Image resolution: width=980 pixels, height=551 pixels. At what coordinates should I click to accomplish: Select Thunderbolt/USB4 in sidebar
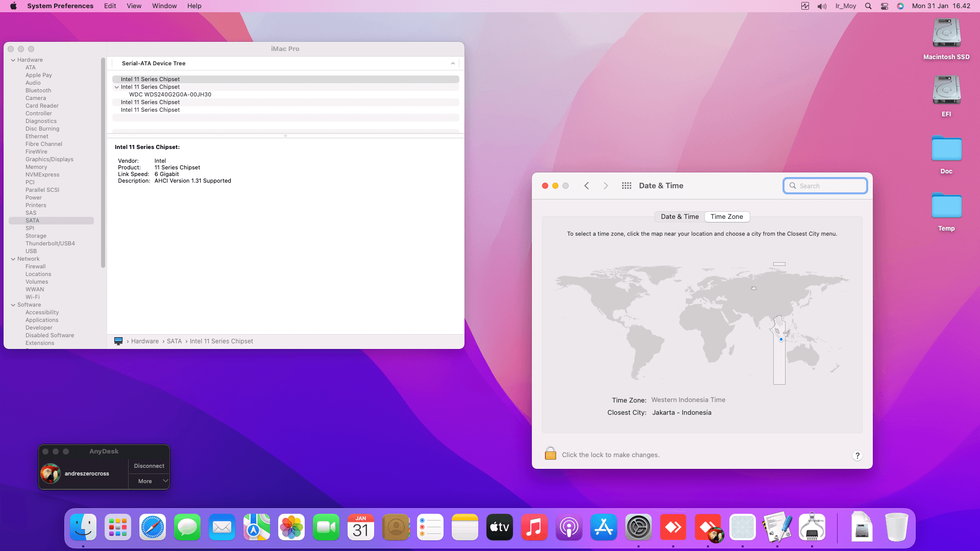[x=50, y=244]
